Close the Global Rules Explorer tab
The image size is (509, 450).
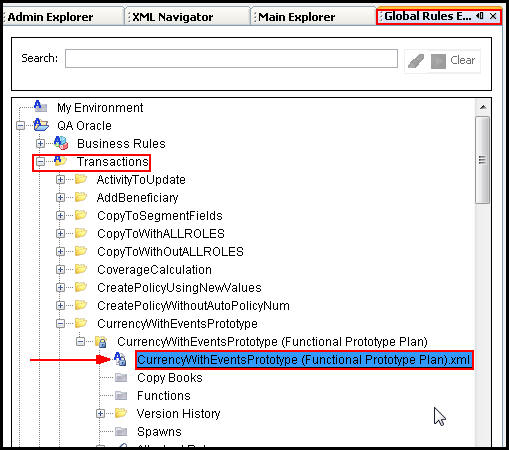(x=493, y=16)
